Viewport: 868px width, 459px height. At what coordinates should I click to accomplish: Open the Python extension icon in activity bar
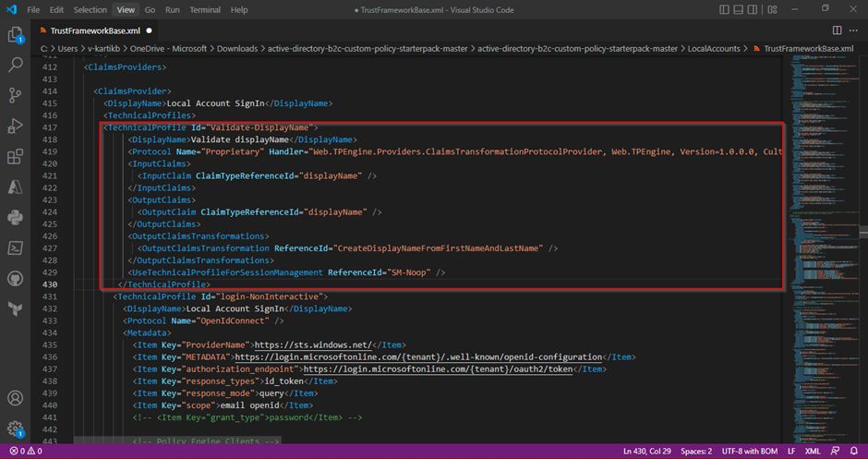point(15,218)
